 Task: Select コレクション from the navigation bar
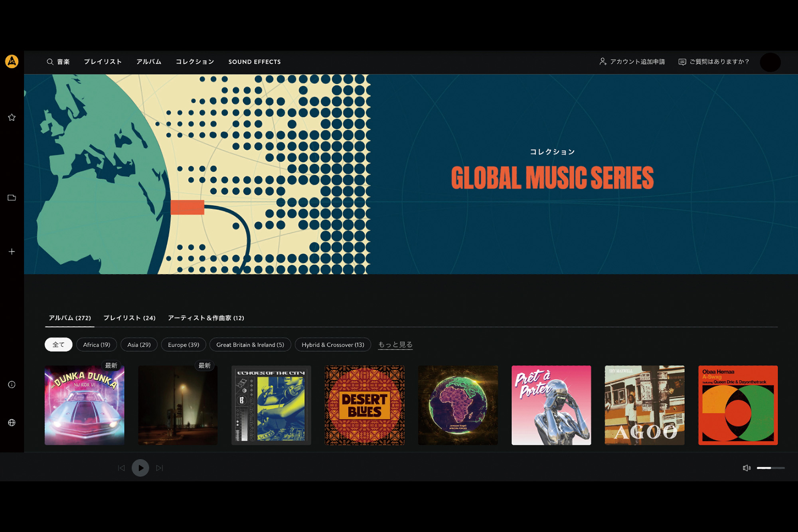(195, 62)
